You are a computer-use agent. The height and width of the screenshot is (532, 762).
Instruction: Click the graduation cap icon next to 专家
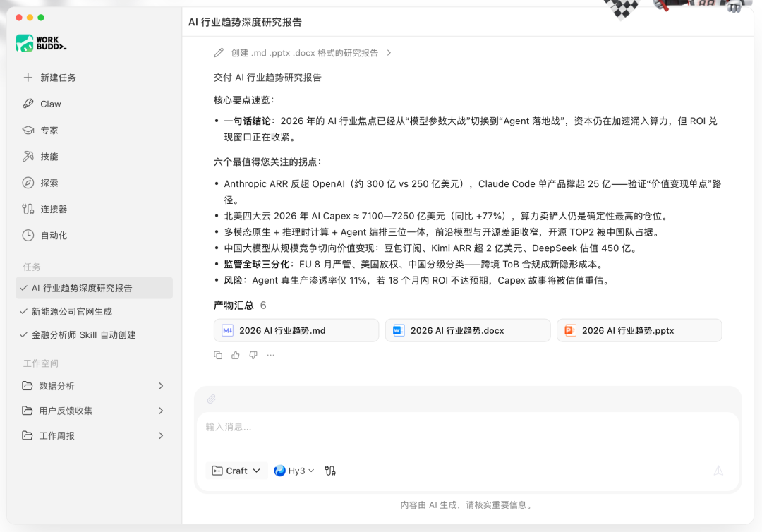click(x=28, y=131)
